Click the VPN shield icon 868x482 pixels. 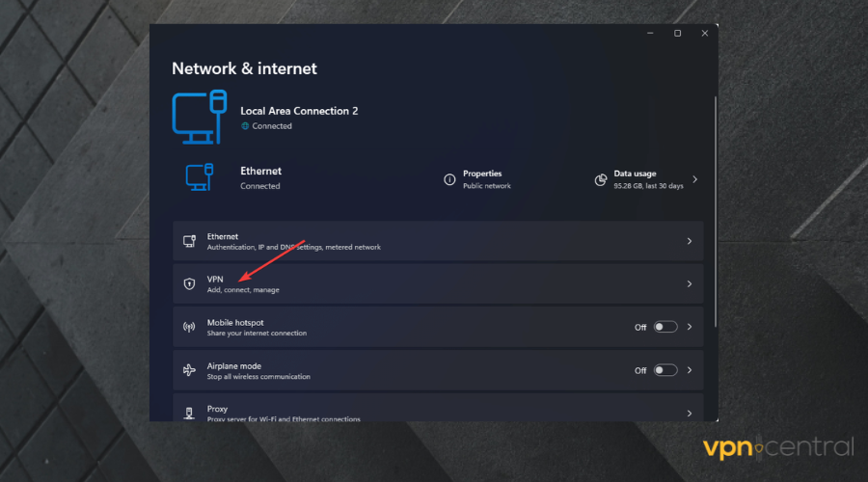coord(189,284)
